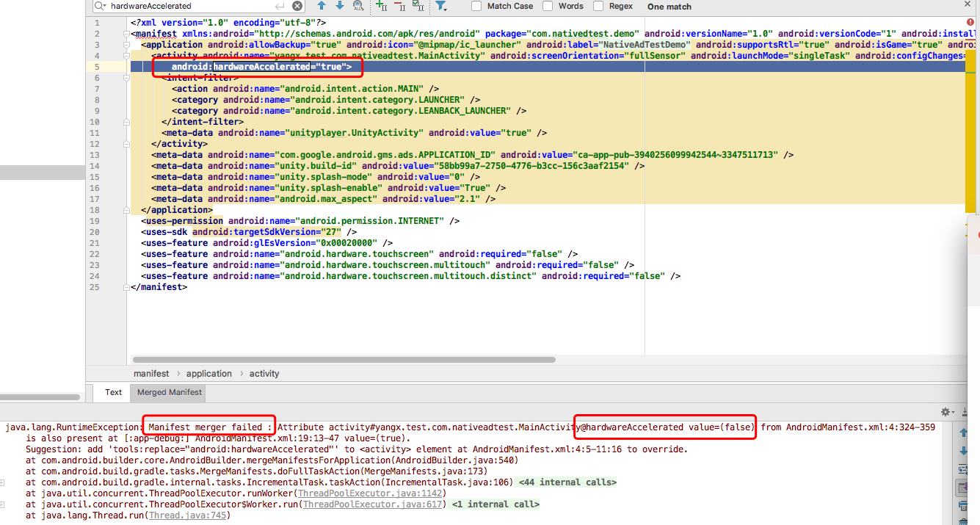
Task: Open search history via magnifier icon
Action: [x=101, y=6]
